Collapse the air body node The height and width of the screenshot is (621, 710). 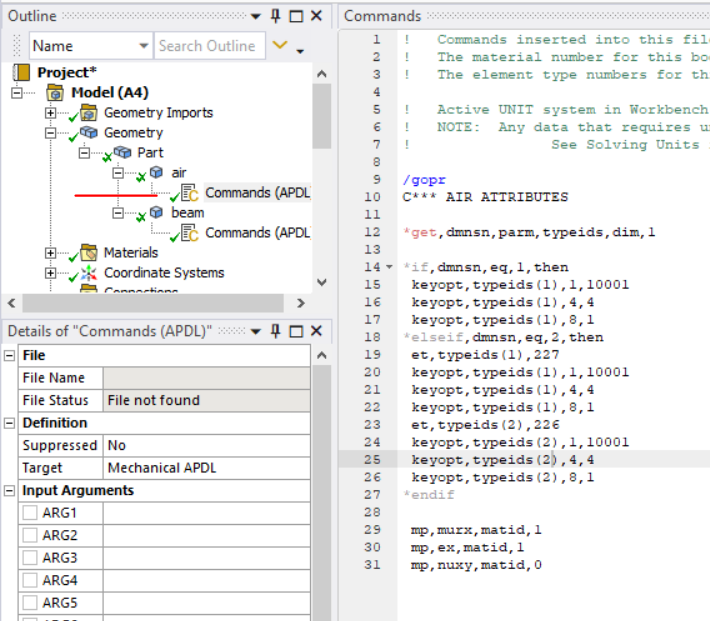[x=118, y=173]
